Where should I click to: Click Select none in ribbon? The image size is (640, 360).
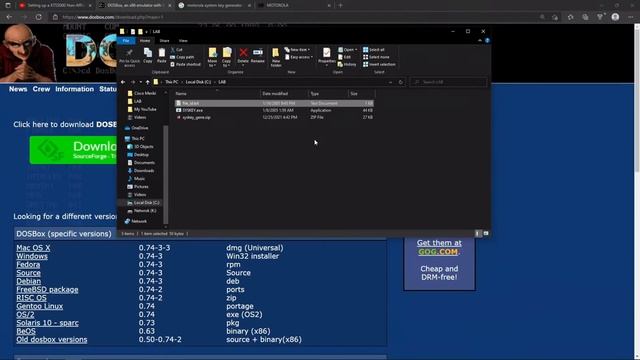(x=376, y=57)
